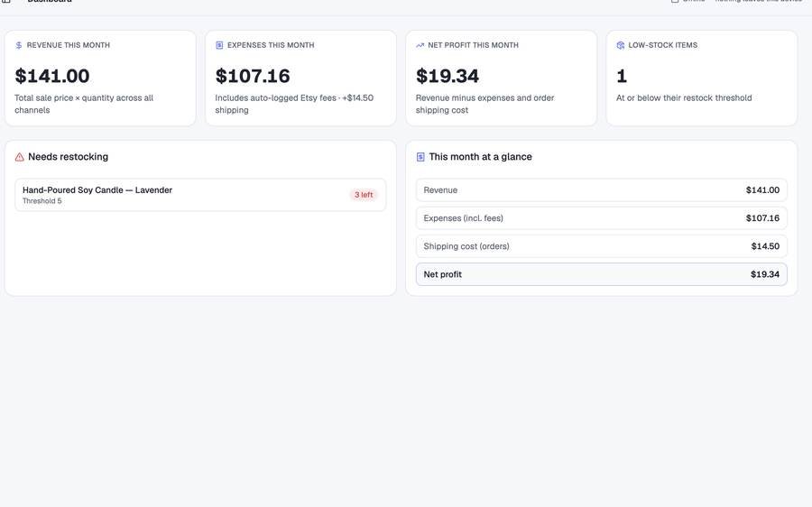Open the Hand-Poured Soy Candle — Lavender item
The image size is (812, 507).
pyautogui.click(x=200, y=195)
